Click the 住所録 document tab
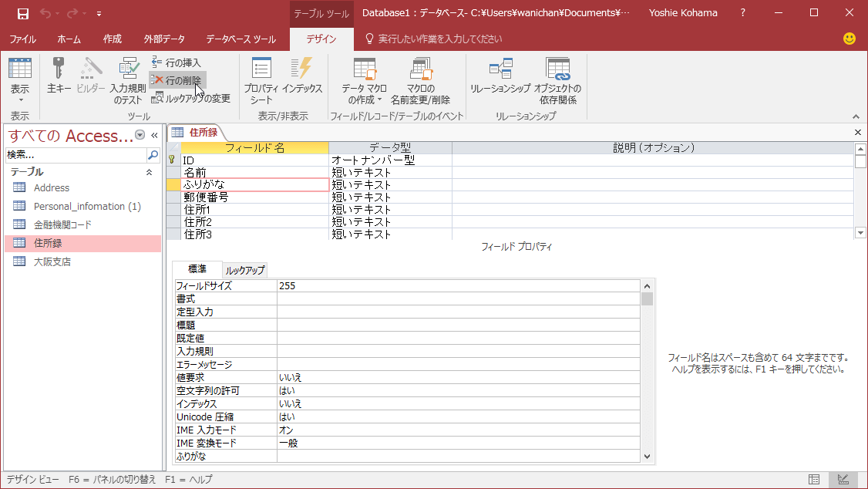This screenshot has width=868, height=489. pos(196,133)
